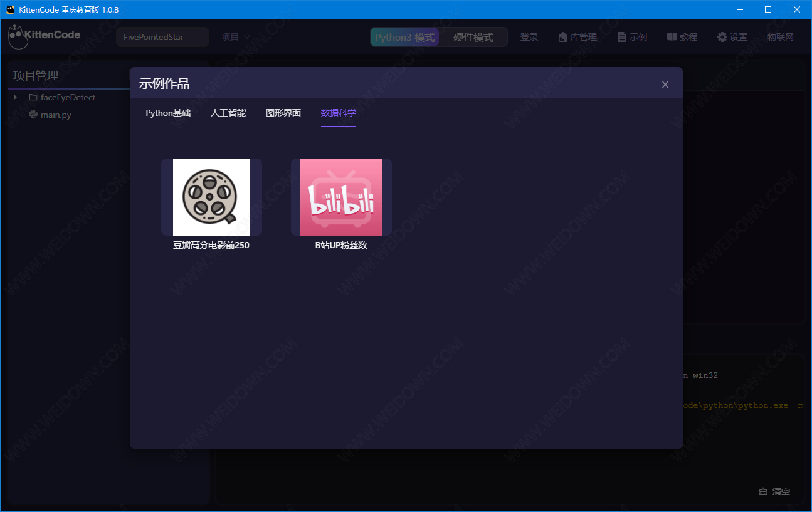Select the Python基础 tab
812x512 pixels.
click(x=168, y=113)
